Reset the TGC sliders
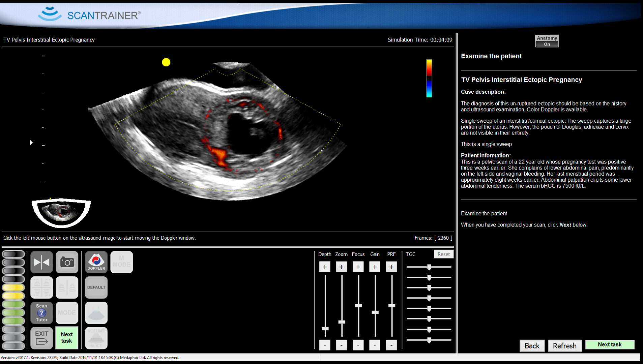 443,254
